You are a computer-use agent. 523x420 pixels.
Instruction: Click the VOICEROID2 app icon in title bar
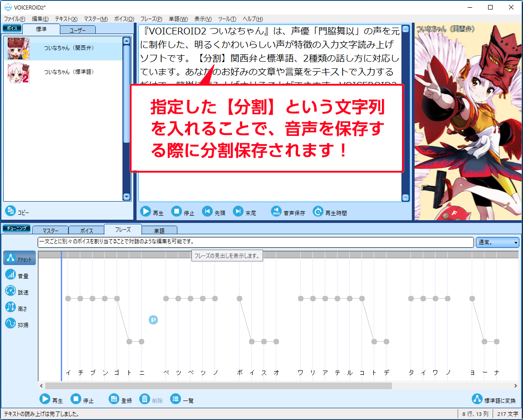pos(8,7)
